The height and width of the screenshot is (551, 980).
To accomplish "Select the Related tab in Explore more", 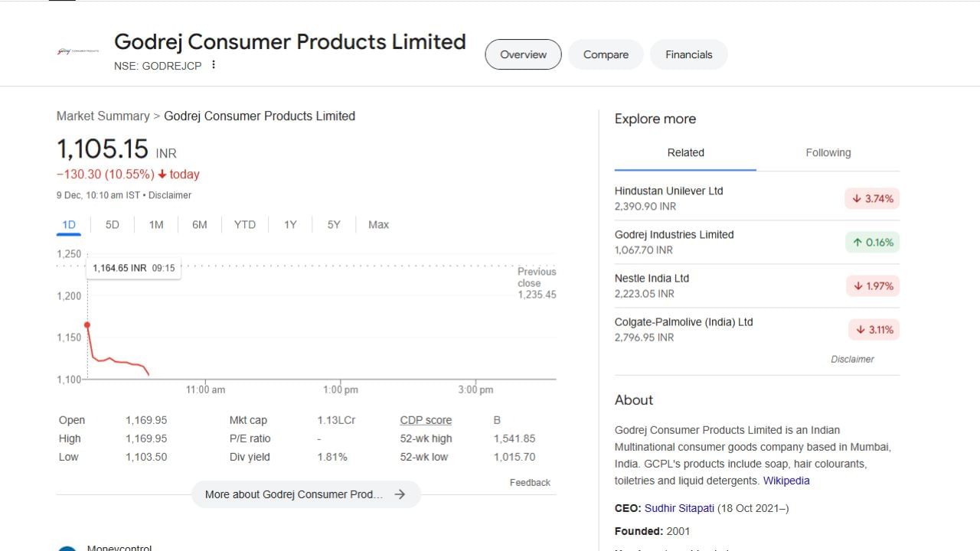I will click(x=685, y=153).
